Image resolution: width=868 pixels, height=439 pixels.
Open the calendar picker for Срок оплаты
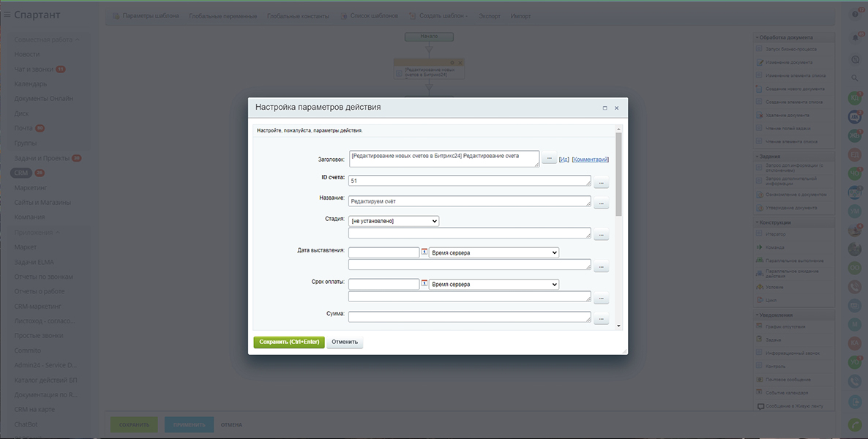point(424,284)
